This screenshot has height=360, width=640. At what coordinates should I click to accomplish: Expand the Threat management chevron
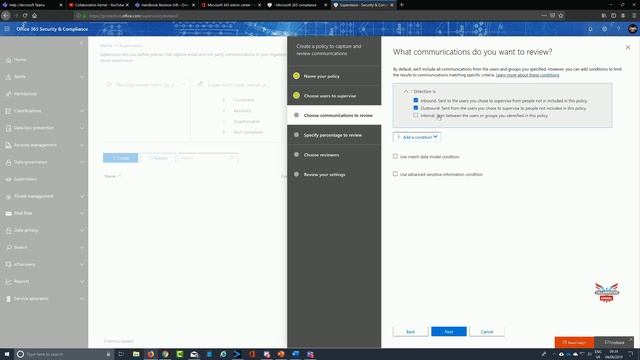(x=82, y=196)
